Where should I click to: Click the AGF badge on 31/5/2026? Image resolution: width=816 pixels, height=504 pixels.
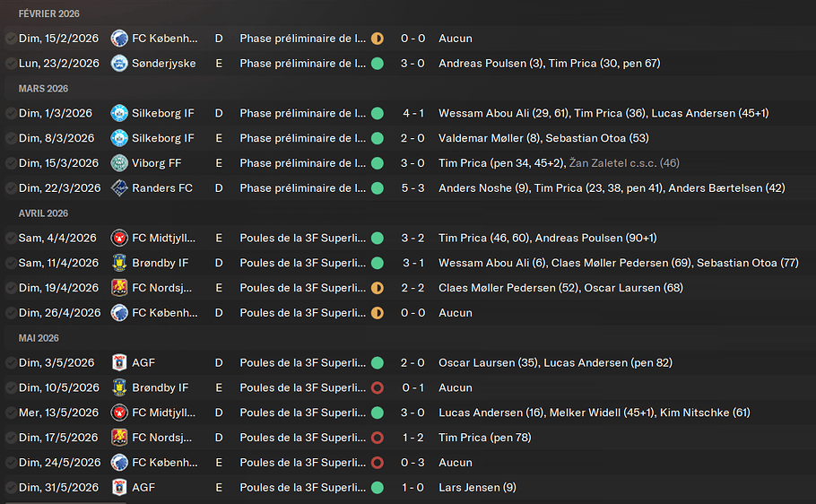coord(119,488)
